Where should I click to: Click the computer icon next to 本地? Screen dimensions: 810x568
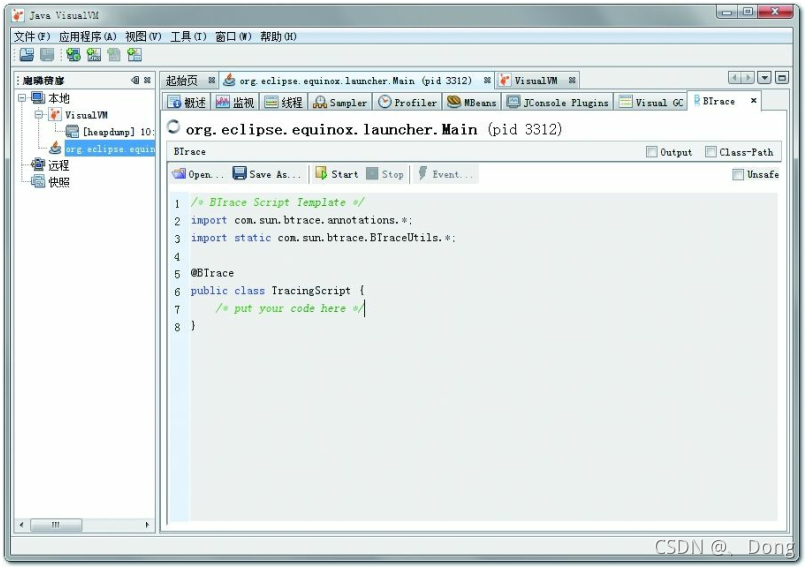pos(38,98)
